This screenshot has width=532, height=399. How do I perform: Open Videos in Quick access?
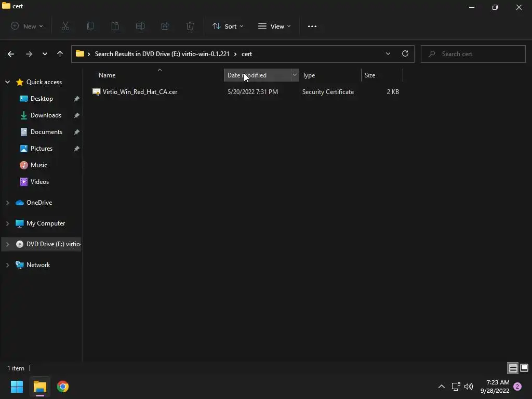point(39,182)
